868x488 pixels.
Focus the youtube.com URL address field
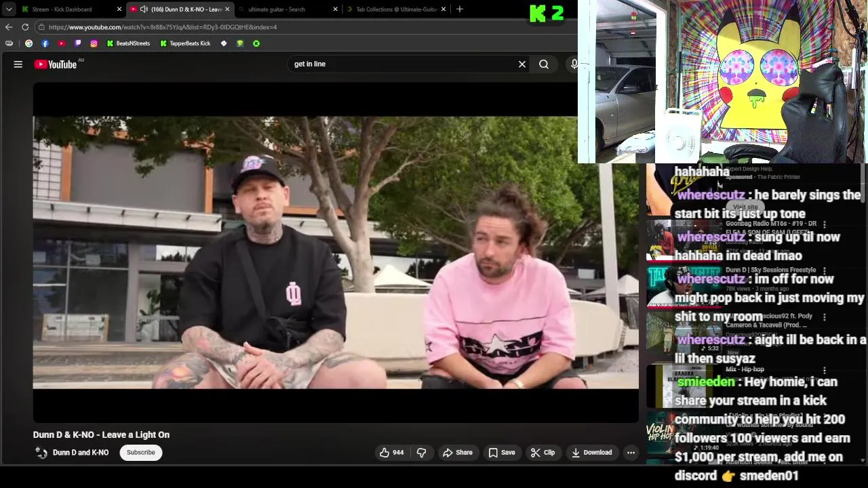[163, 27]
